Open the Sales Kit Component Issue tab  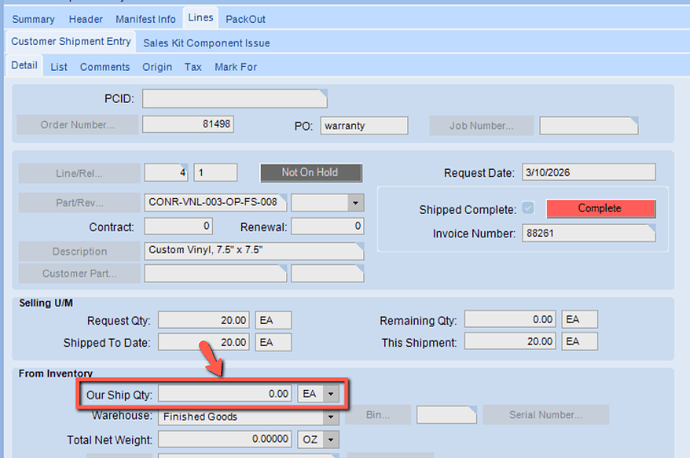tap(206, 43)
